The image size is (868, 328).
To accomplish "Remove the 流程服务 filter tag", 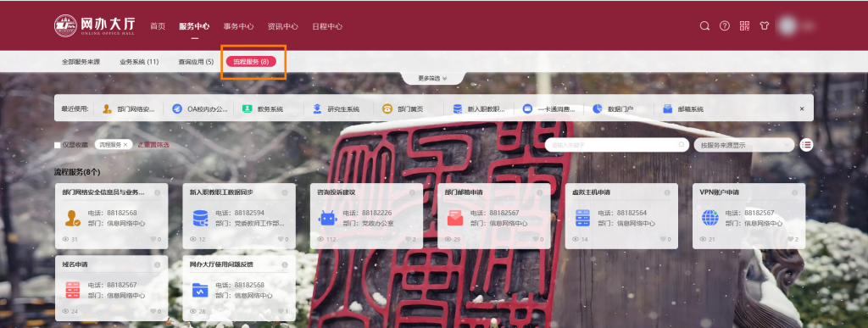I will coord(125,145).
